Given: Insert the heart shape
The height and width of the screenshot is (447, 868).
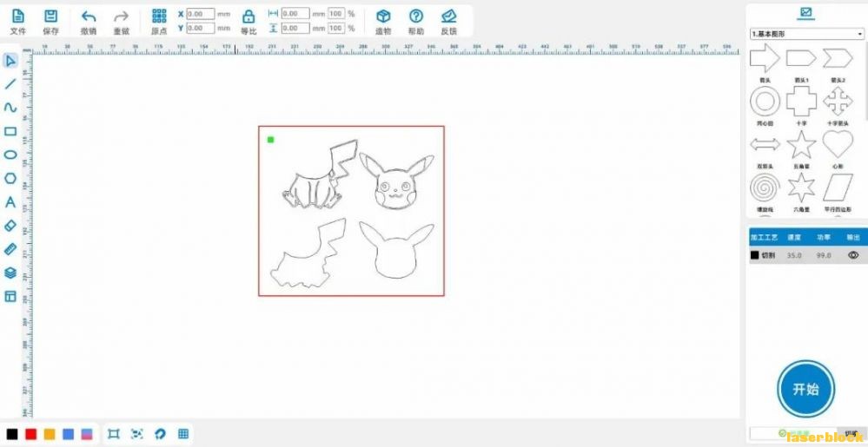Looking at the screenshot, I should point(838,144).
